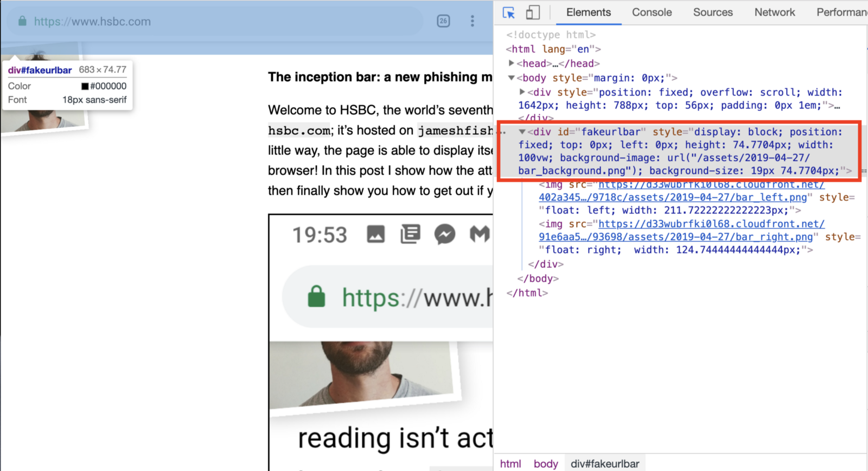The image size is (868, 471).
Task: Click the picture icon next to 19:53
Action: (x=376, y=234)
